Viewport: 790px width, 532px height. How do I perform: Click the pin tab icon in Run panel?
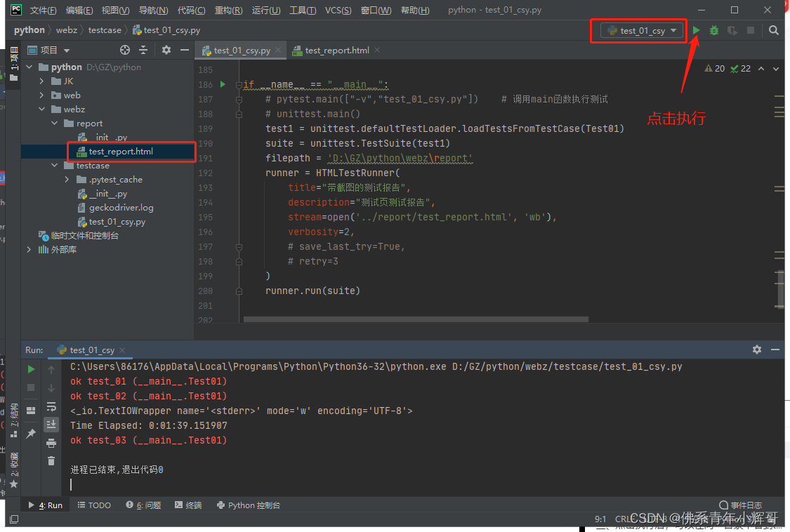pos(31,433)
